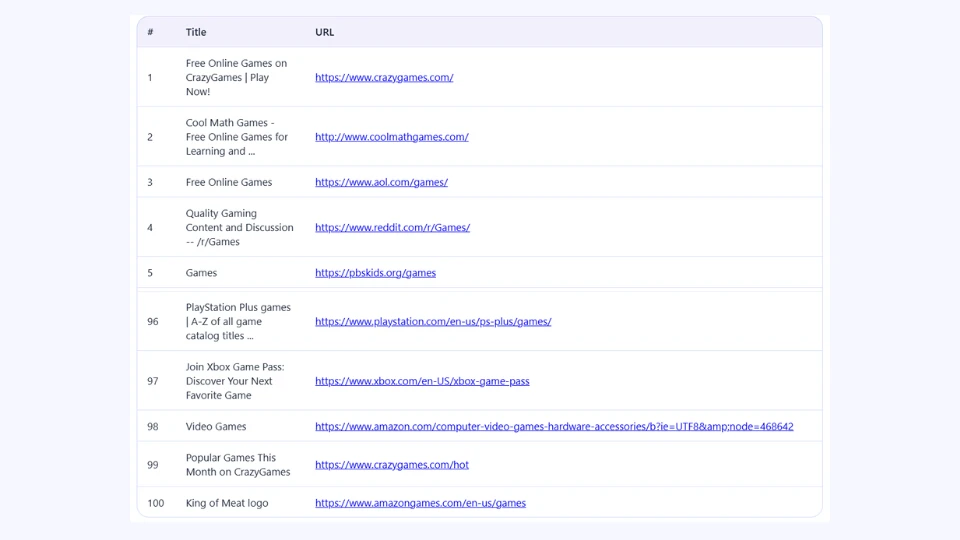Click the # column header
Image resolution: width=960 pixels, height=540 pixels.
150,32
